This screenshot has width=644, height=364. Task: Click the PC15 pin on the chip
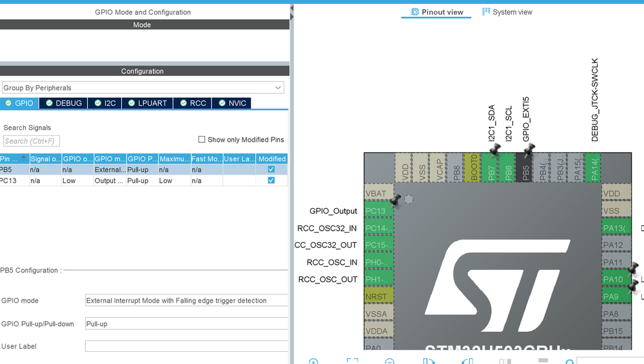[378, 245]
